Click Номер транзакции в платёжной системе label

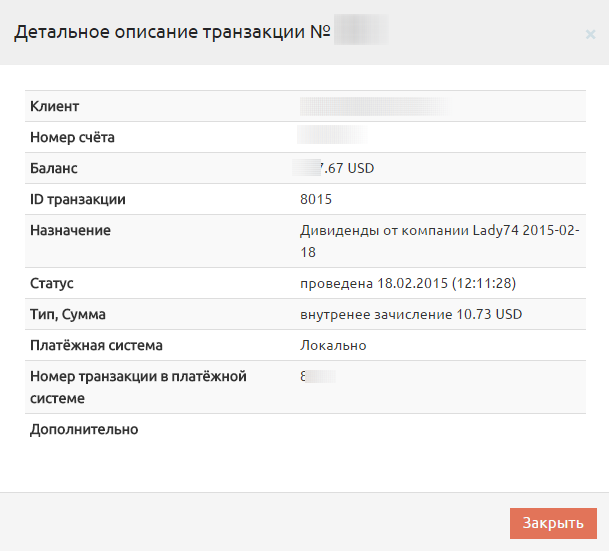138,387
